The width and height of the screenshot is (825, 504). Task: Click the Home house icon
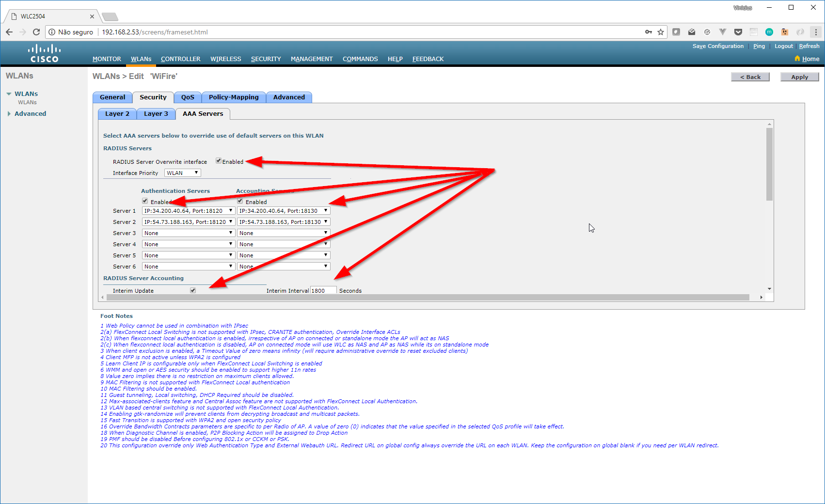point(797,59)
